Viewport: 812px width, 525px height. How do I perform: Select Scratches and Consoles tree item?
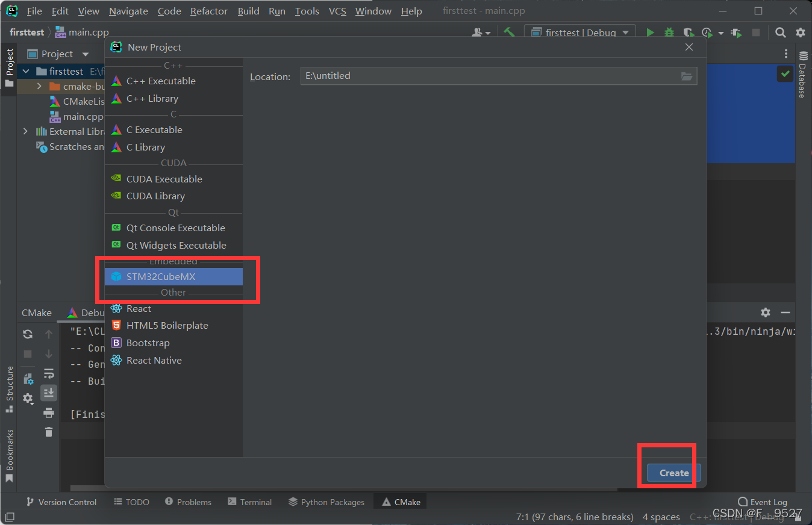point(70,146)
